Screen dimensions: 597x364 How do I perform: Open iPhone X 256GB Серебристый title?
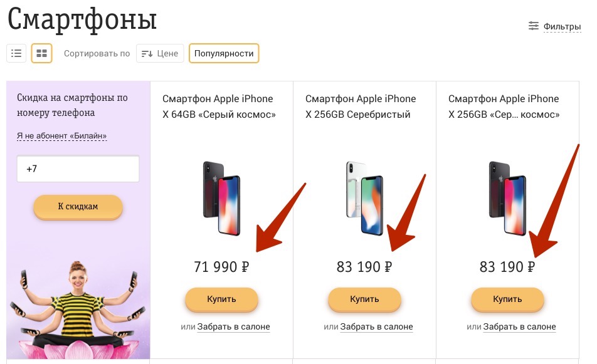click(x=361, y=107)
